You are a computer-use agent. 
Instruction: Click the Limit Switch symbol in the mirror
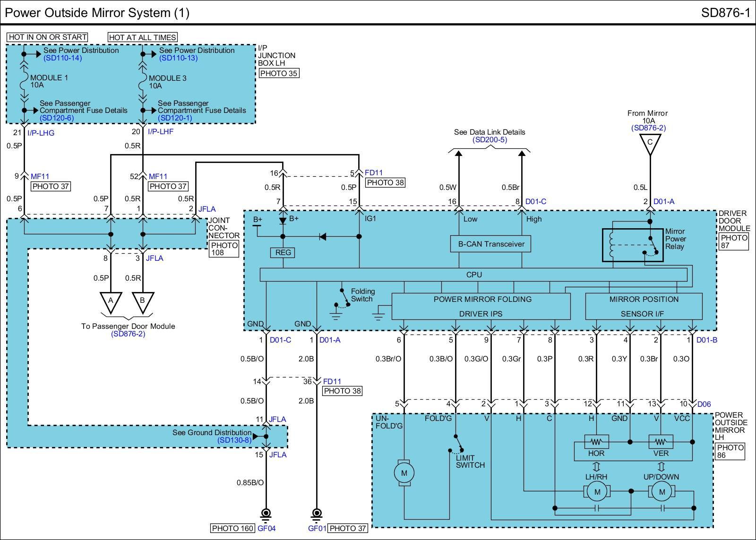pyautogui.click(x=457, y=445)
